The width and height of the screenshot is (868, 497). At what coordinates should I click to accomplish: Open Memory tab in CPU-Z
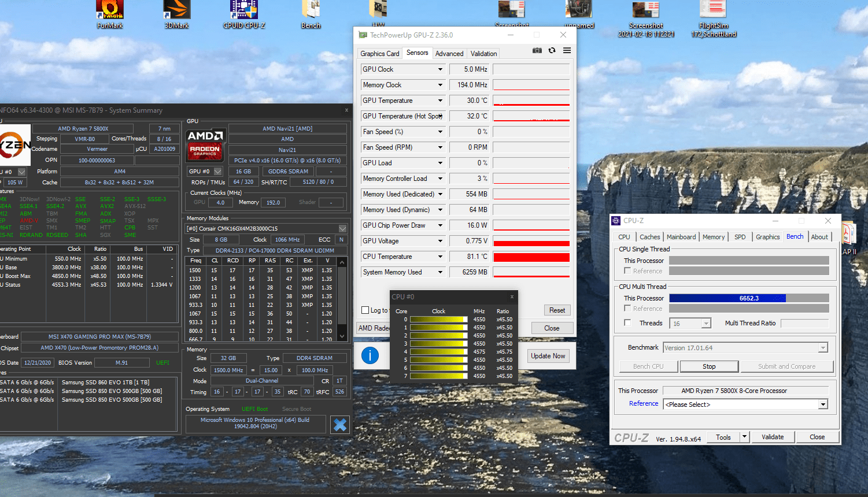714,237
